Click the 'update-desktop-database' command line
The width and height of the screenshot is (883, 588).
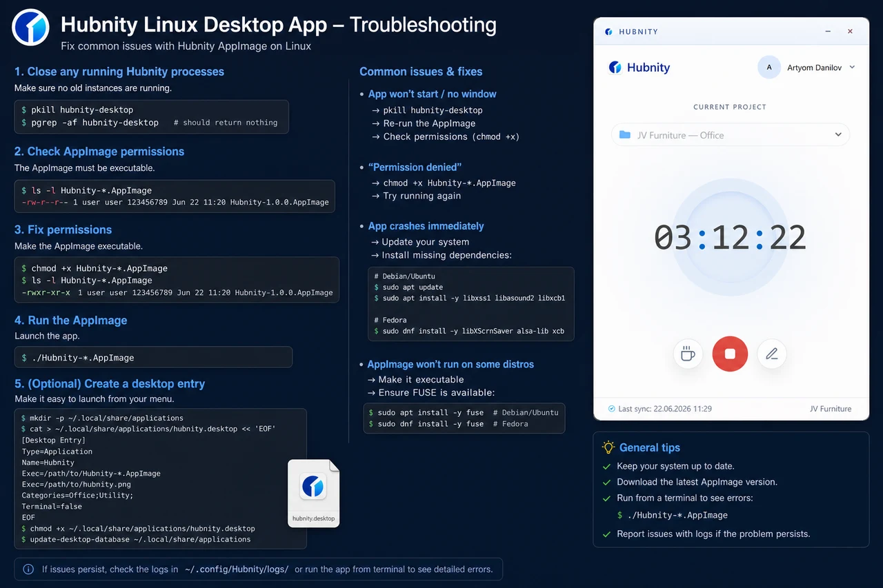(140, 539)
